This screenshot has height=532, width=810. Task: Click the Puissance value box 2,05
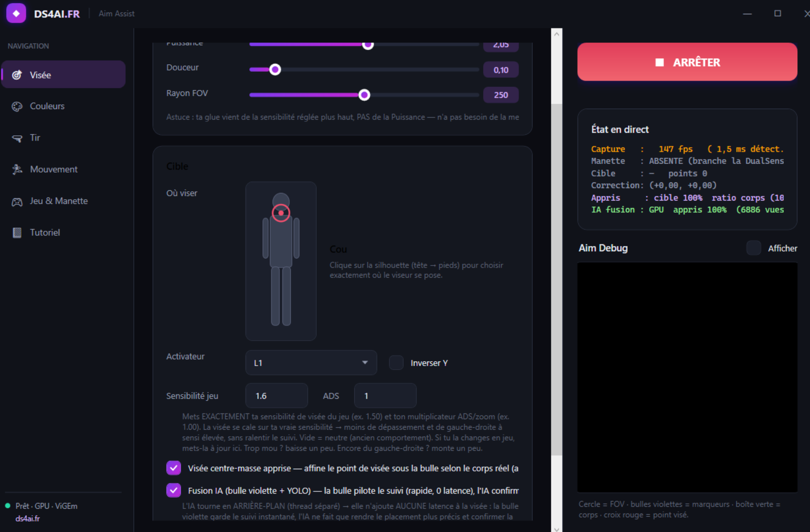pos(501,46)
